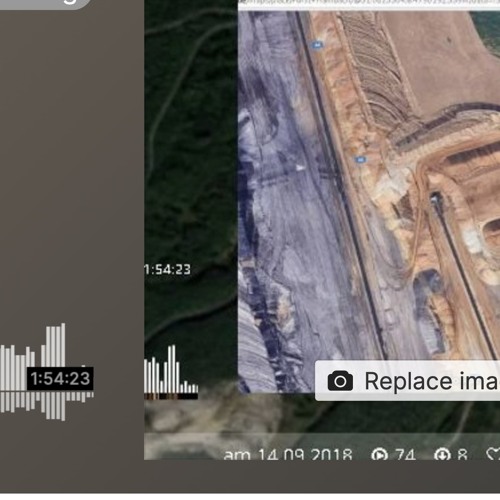Click the lower blue road marker on the map
Screen dimensions: 500x500
[x=360, y=160]
